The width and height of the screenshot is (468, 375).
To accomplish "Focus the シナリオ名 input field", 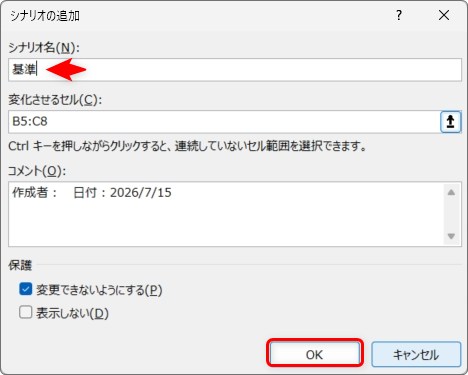I will [x=235, y=70].
